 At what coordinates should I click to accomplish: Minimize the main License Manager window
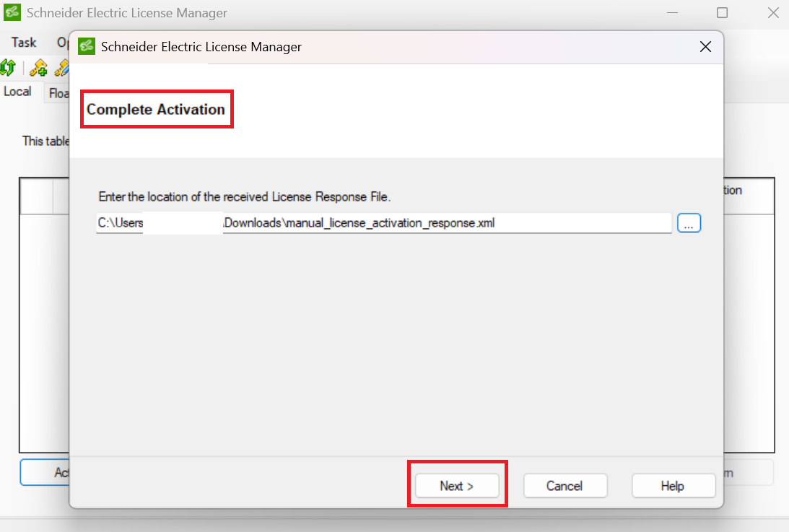(x=672, y=12)
